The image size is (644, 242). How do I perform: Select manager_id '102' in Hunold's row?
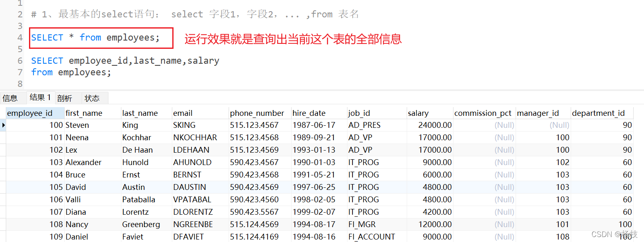click(x=543, y=162)
